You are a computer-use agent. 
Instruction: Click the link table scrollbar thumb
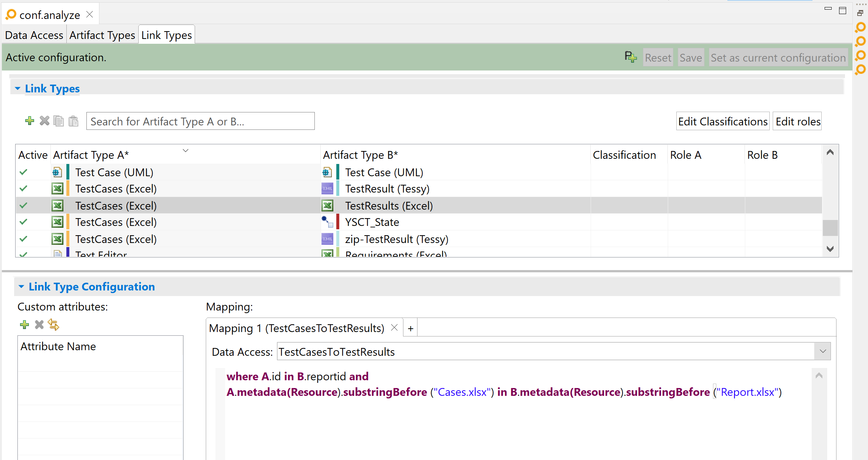click(x=830, y=228)
